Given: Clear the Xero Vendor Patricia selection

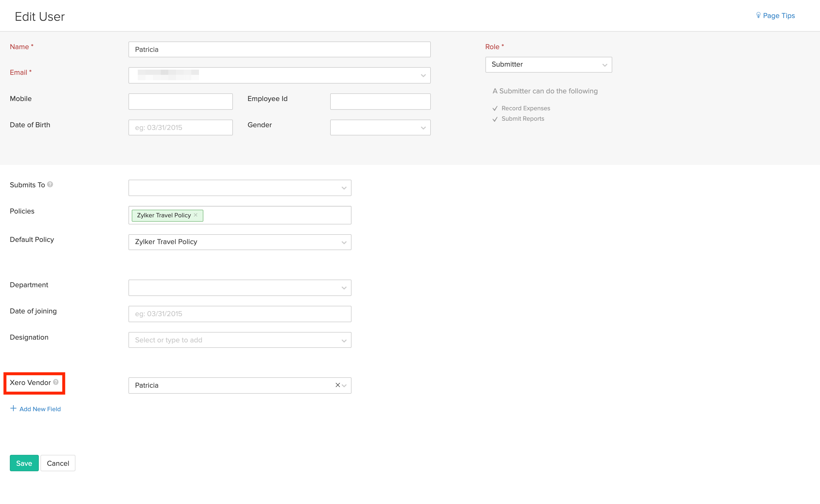Looking at the screenshot, I should (x=338, y=385).
